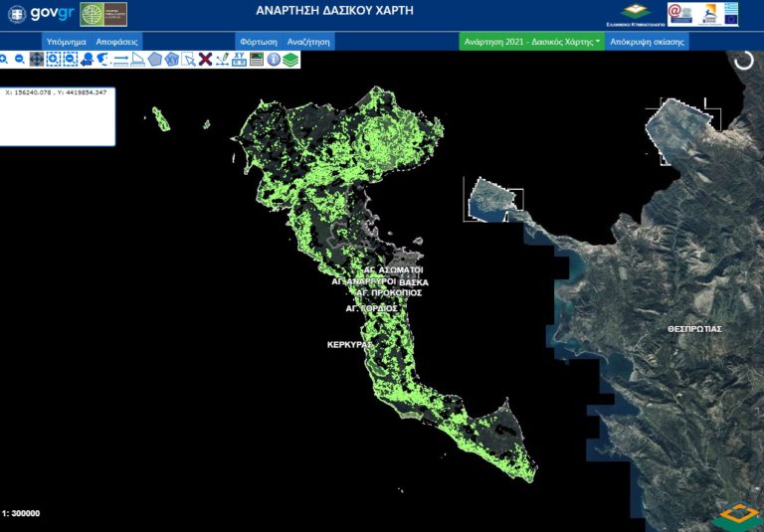The height and width of the screenshot is (532, 764).
Task: Click the zoom in magnifier icon
Action: [x=4, y=60]
